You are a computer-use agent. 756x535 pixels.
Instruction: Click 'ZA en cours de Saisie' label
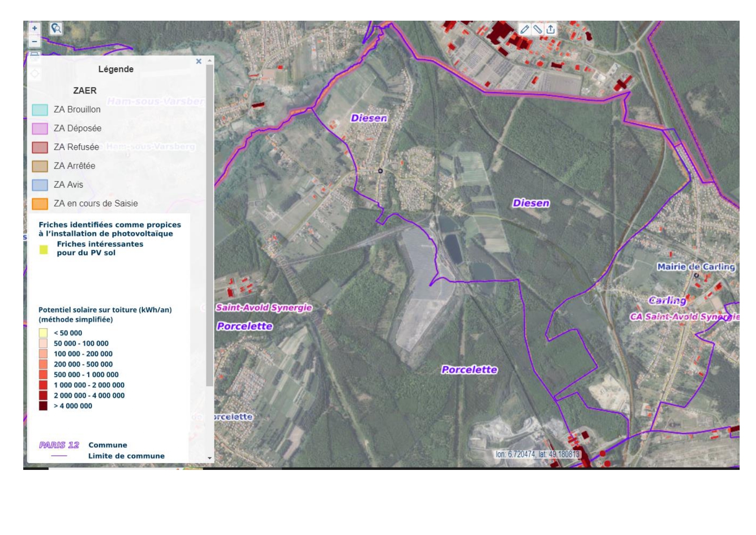click(x=96, y=203)
